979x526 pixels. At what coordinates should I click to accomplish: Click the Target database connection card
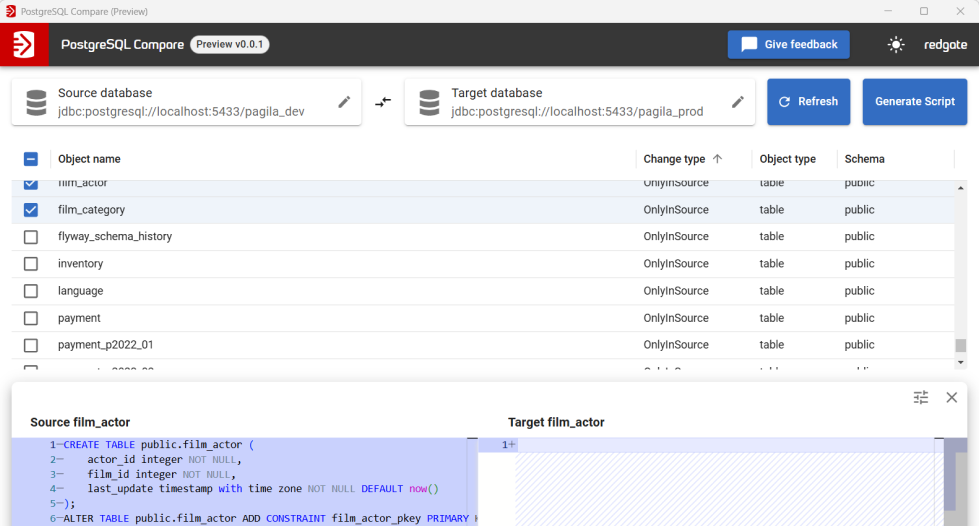coord(579,102)
